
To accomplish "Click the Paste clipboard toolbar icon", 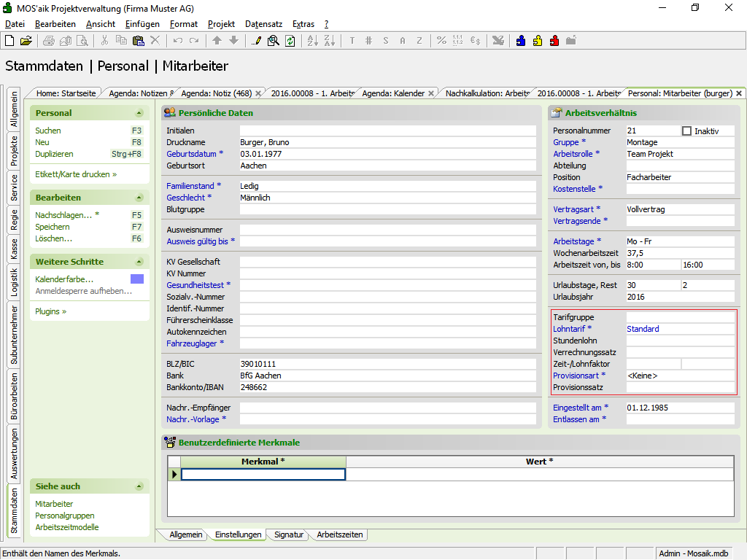I will pyautogui.click(x=138, y=41).
